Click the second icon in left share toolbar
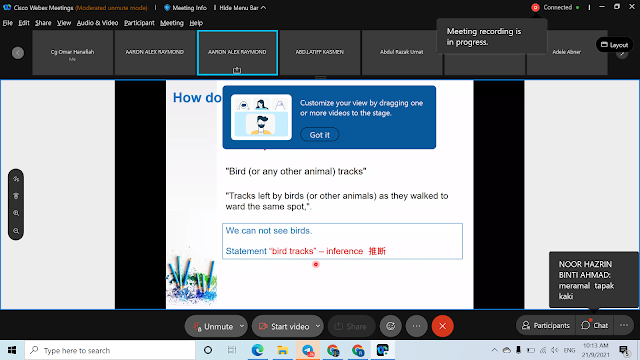 pos(16,196)
